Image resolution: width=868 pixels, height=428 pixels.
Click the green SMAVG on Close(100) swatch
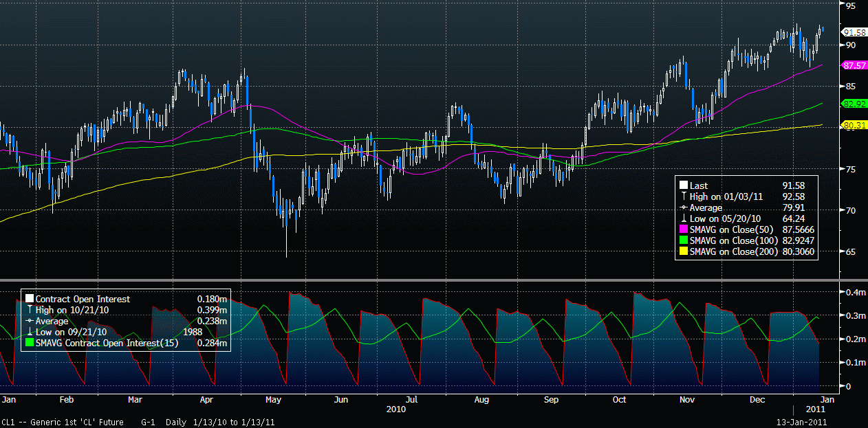click(x=684, y=240)
